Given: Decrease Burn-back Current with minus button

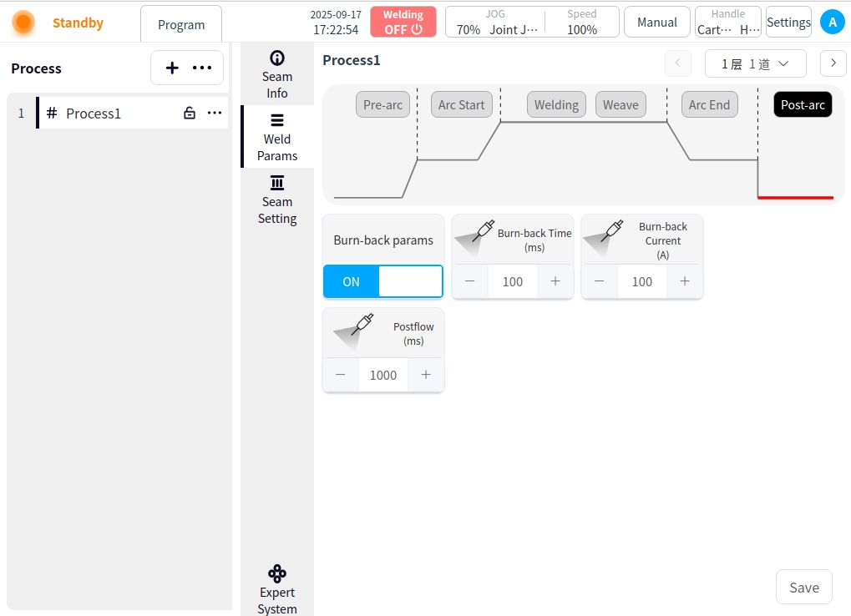Looking at the screenshot, I should coord(600,281).
